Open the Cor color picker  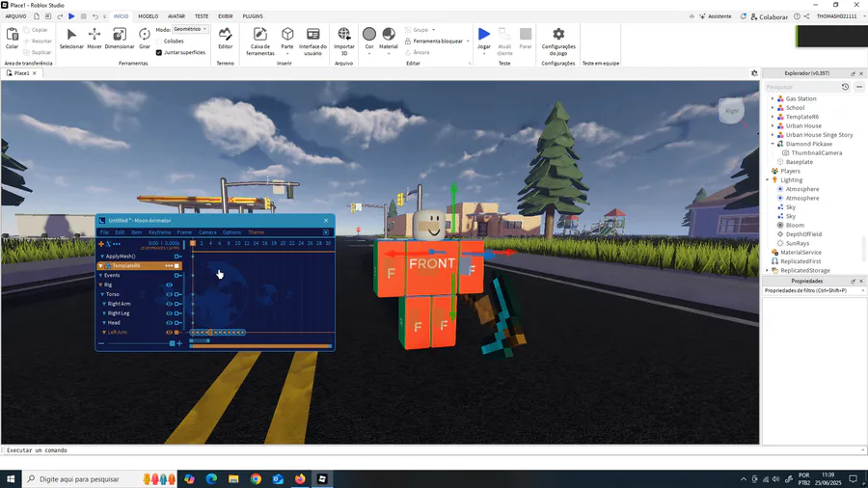point(369,39)
